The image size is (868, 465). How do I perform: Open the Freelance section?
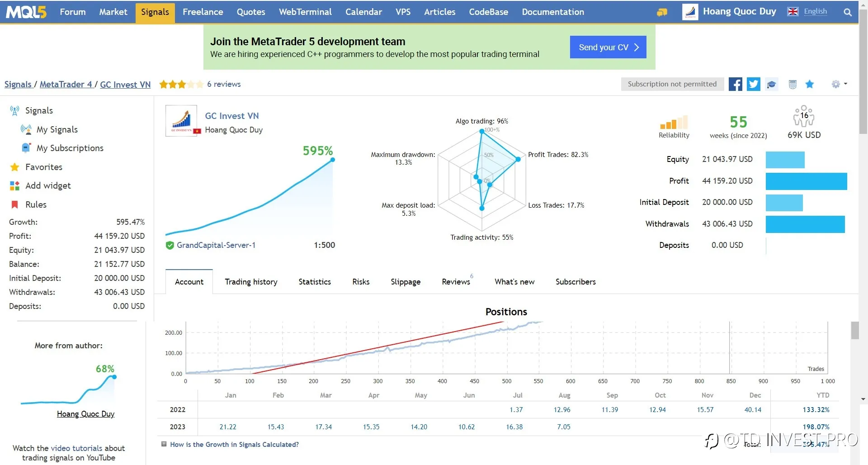click(x=203, y=12)
